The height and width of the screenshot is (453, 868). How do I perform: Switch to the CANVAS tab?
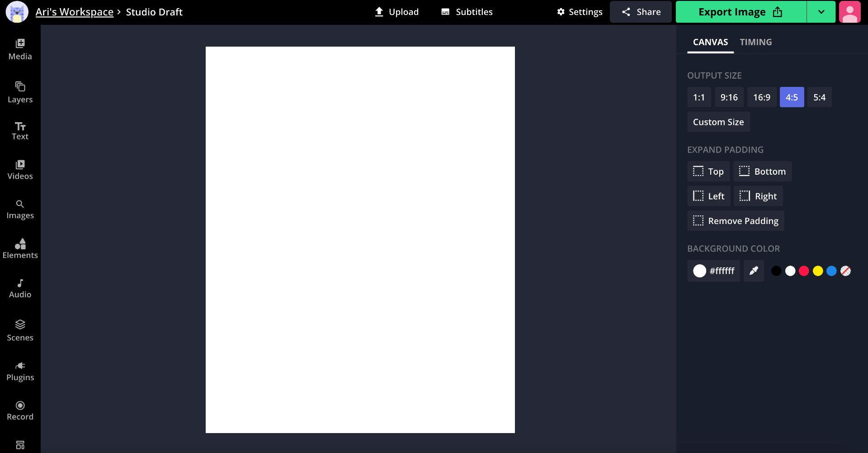(710, 42)
